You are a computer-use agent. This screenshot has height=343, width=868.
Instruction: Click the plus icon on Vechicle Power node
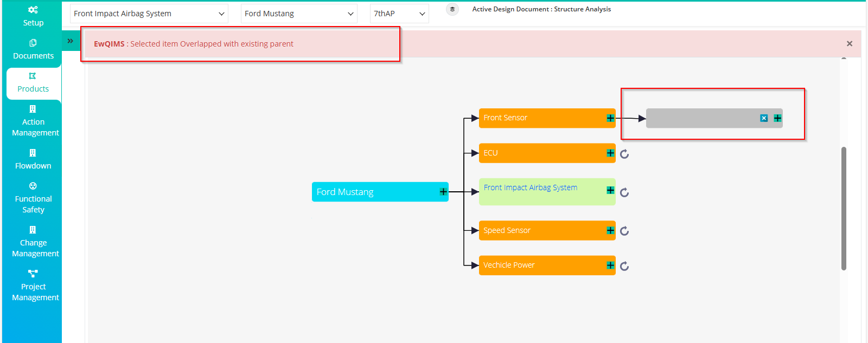pos(610,266)
